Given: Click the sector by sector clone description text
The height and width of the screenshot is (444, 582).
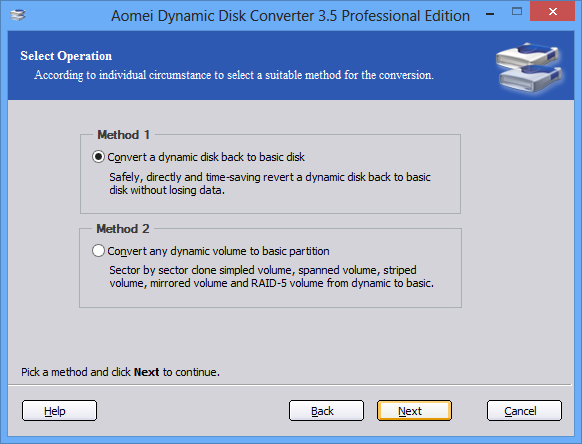Looking at the screenshot, I should [271, 277].
